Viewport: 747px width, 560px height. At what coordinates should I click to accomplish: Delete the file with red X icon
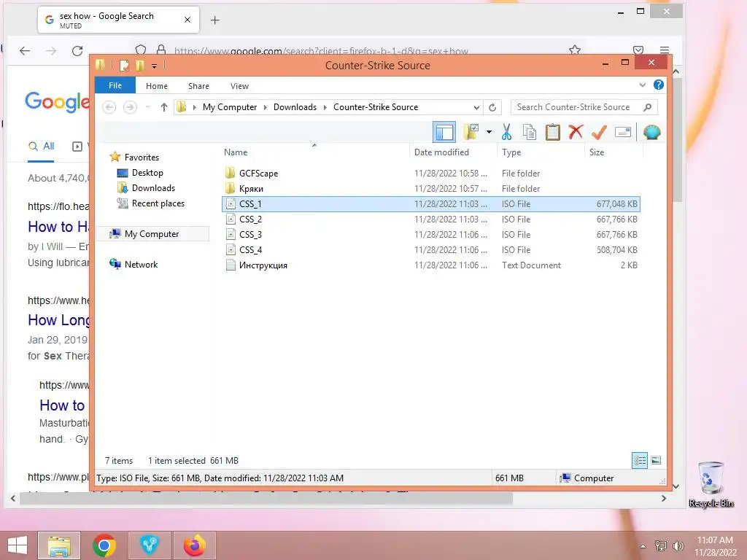[x=576, y=132]
